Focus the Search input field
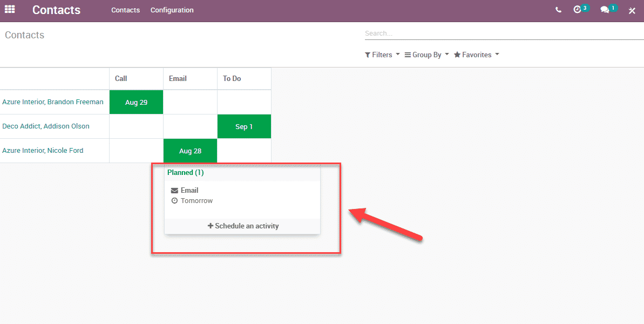This screenshot has width=644, height=324. [x=502, y=33]
